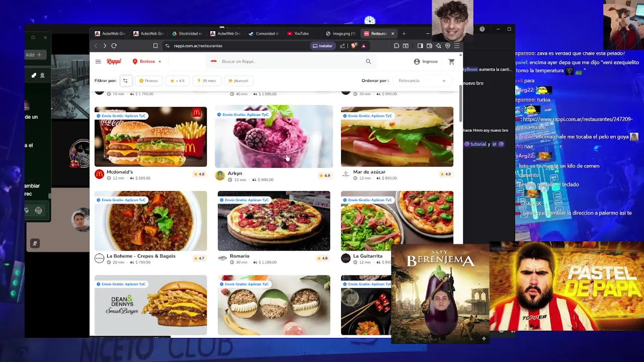Click the Arkyn restaurant name

235,173
